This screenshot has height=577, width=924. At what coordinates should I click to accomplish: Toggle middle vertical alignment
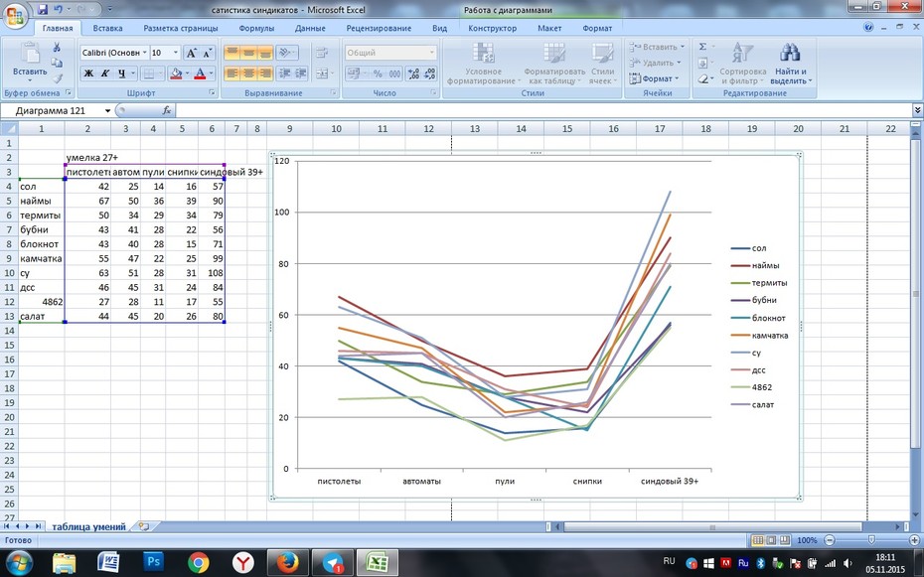(x=248, y=53)
